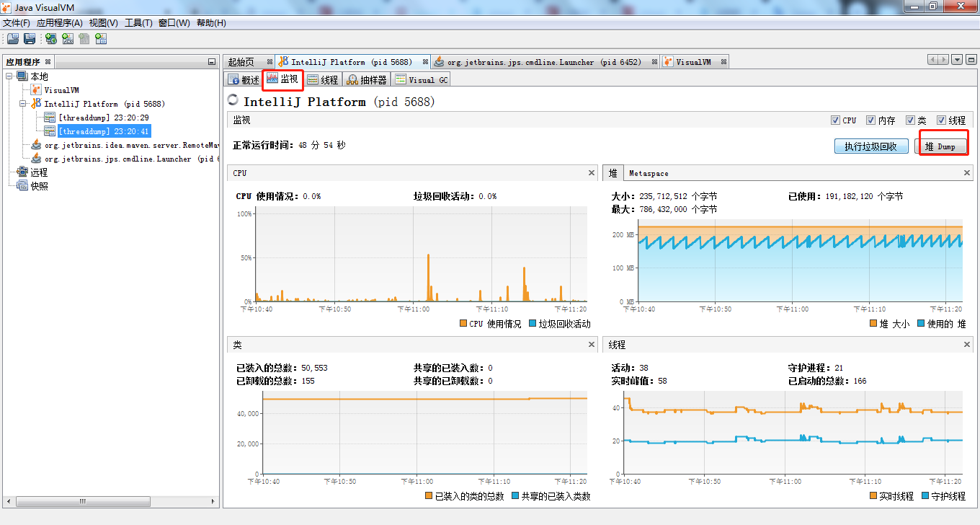Collapse the IntelliJ Platform tree node
The height and width of the screenshot is (525, 980).
(x=24, y=104)
